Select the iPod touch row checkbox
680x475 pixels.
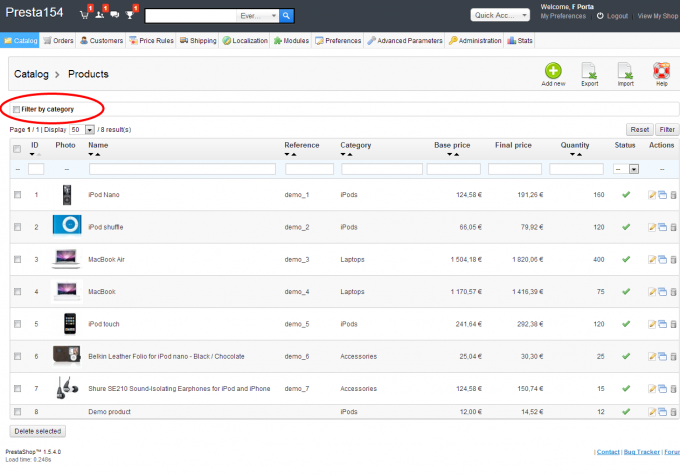coord(17,324)
